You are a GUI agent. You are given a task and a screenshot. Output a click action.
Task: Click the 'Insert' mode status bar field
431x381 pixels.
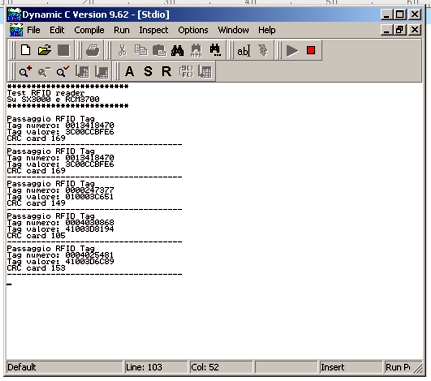(x=350, y=367)
